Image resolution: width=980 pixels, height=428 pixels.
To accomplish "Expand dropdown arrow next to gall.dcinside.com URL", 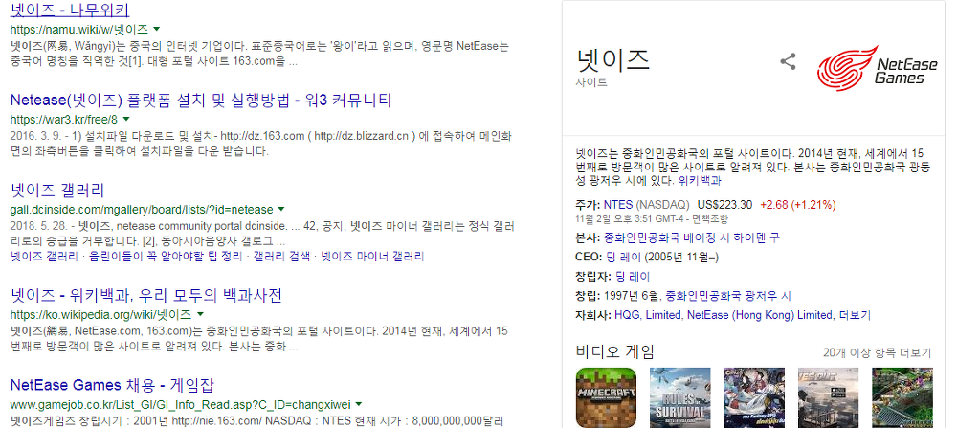I will click(281, 209).
